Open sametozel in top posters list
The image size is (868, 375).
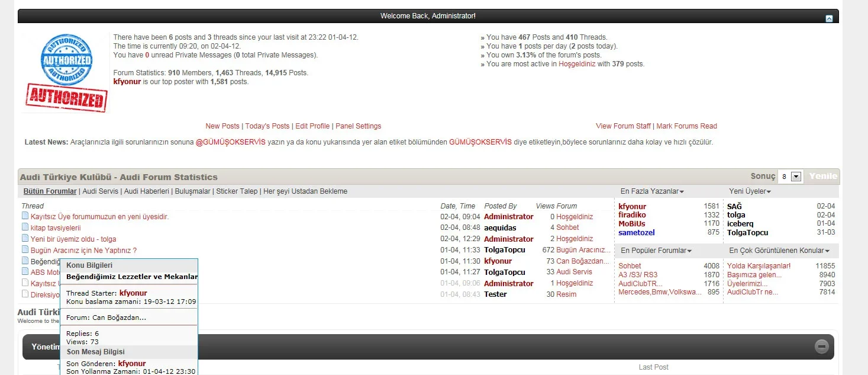pos(637,233)
